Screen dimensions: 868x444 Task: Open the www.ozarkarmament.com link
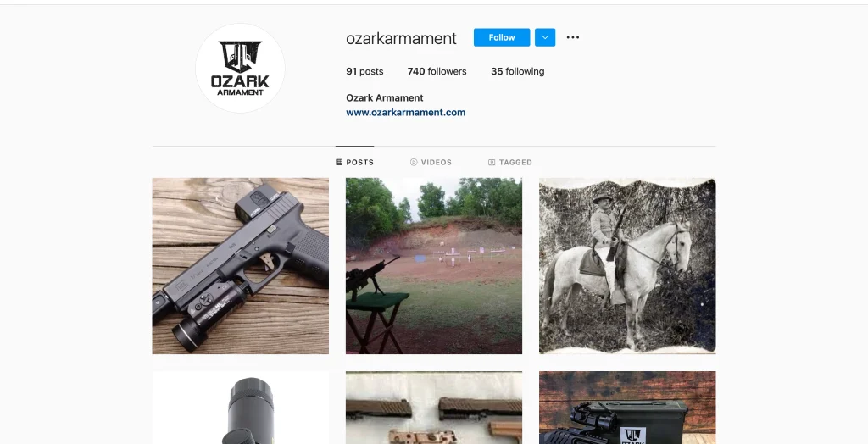click(406, 113)
